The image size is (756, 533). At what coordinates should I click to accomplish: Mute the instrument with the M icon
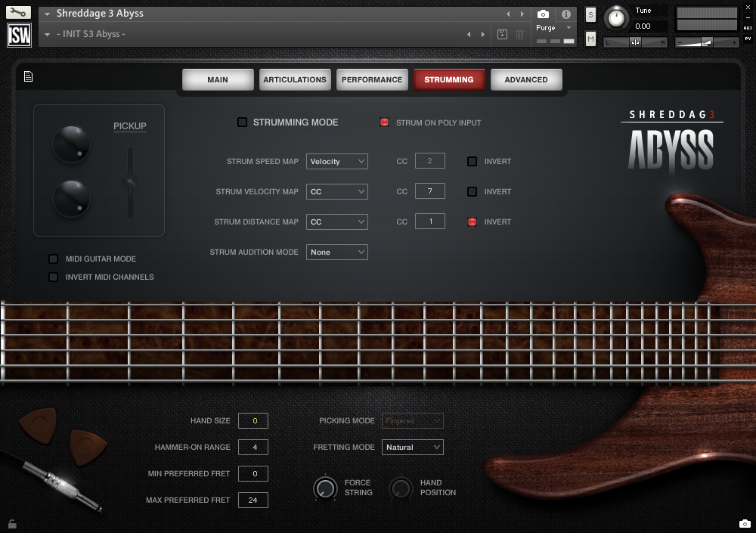[x=590, y=38]
